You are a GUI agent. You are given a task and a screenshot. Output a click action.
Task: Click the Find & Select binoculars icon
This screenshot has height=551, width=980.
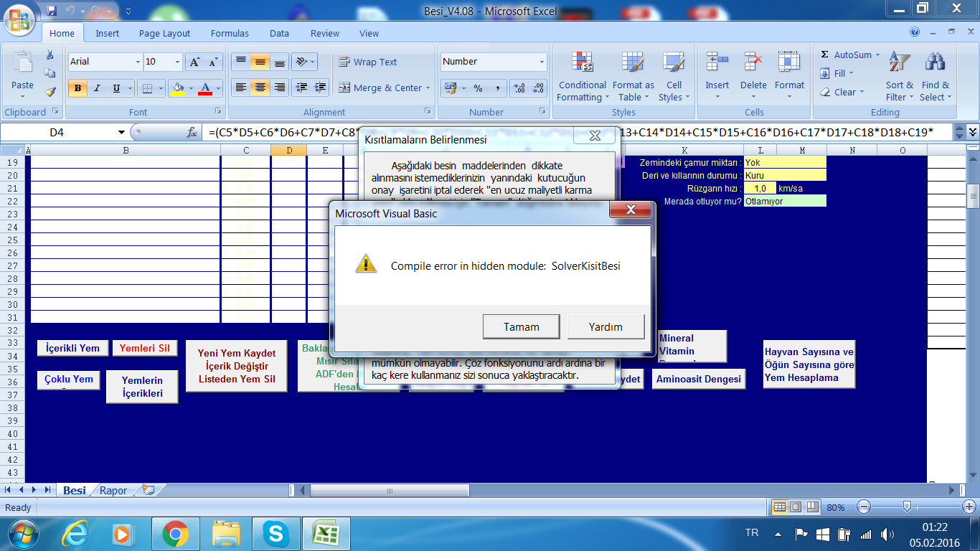pos(935,64)
